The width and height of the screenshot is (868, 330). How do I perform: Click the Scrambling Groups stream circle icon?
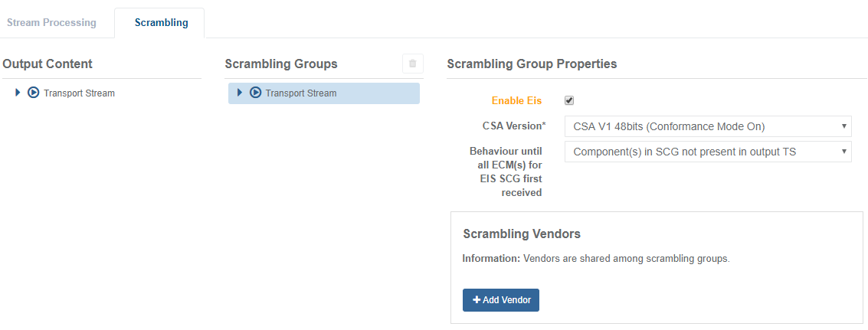255,93
